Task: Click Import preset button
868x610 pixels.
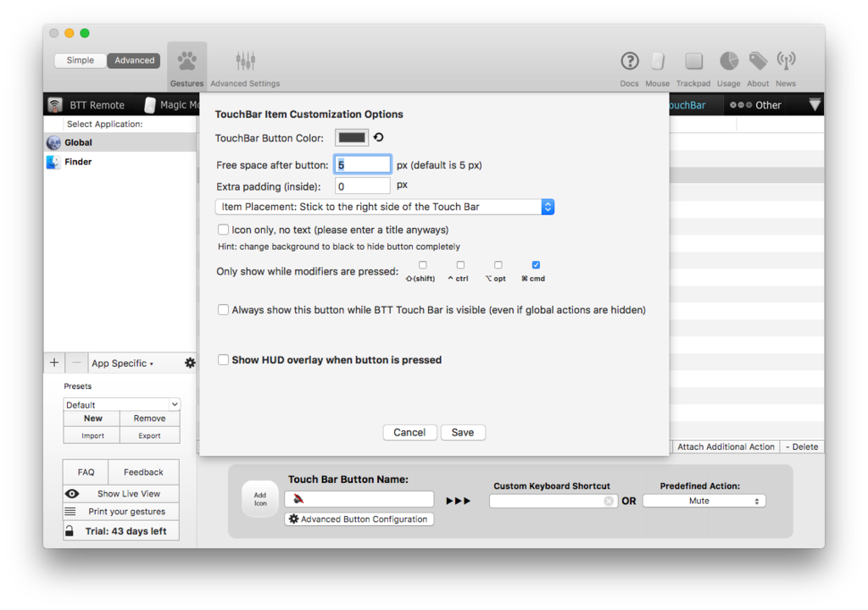Action: (x=92, y=435)
